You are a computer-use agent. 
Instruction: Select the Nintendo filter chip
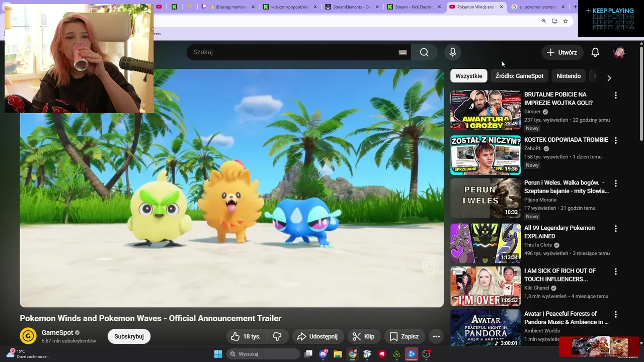point(569,76)
